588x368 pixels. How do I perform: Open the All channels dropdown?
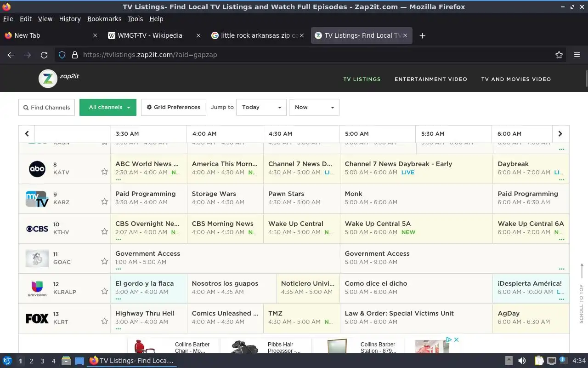click(108, 107)
